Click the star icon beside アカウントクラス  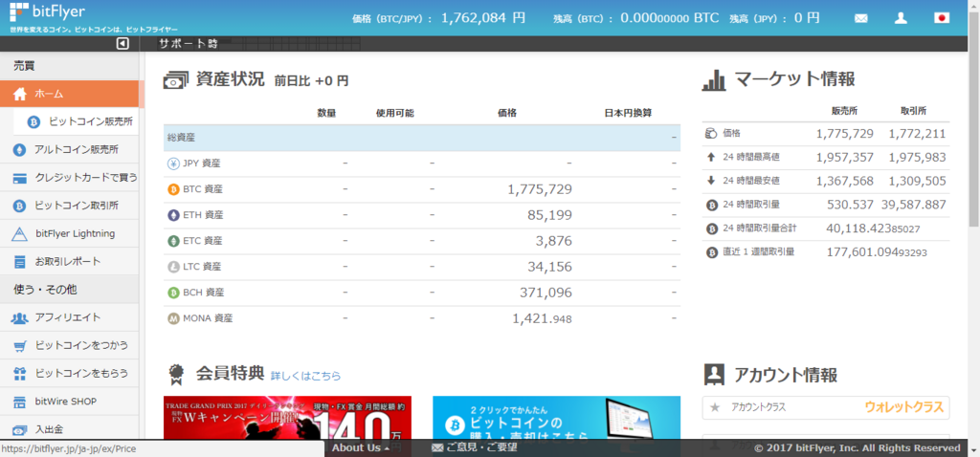coord(715,407)
